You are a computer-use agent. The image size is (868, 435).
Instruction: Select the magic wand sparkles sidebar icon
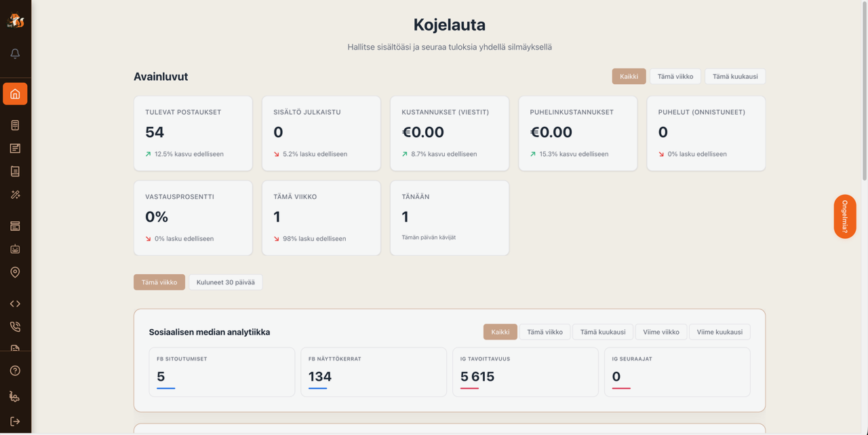(x=15, y=195)
